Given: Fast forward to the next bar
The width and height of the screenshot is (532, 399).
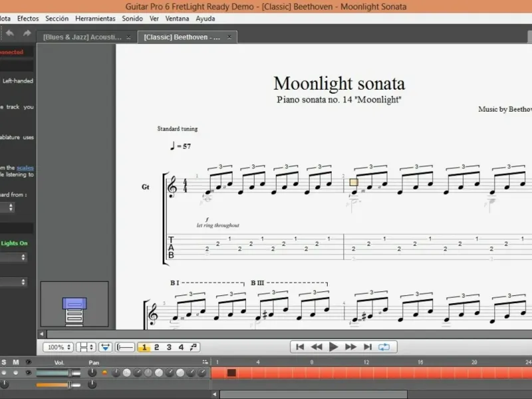Looking at the screenshot, I should click(x=350, y=346).
